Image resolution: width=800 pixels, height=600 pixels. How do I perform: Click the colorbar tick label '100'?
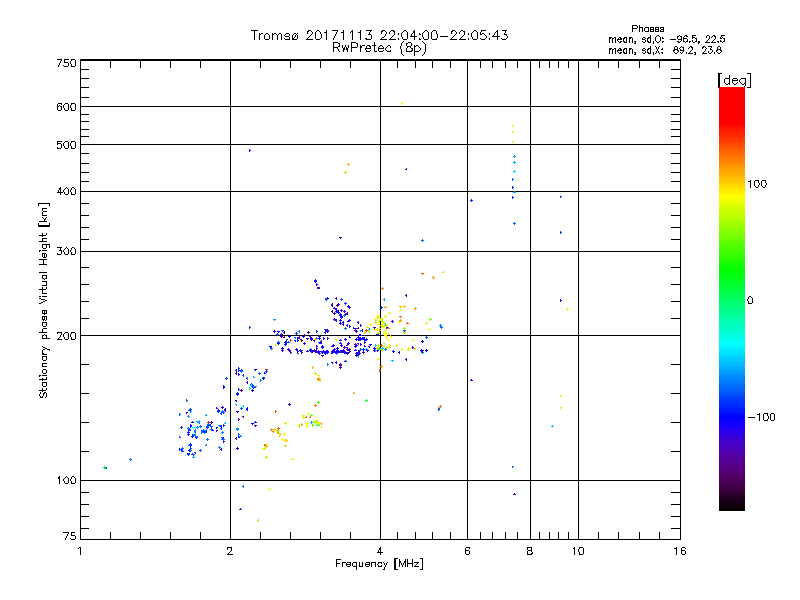click(x=757, y=184)
